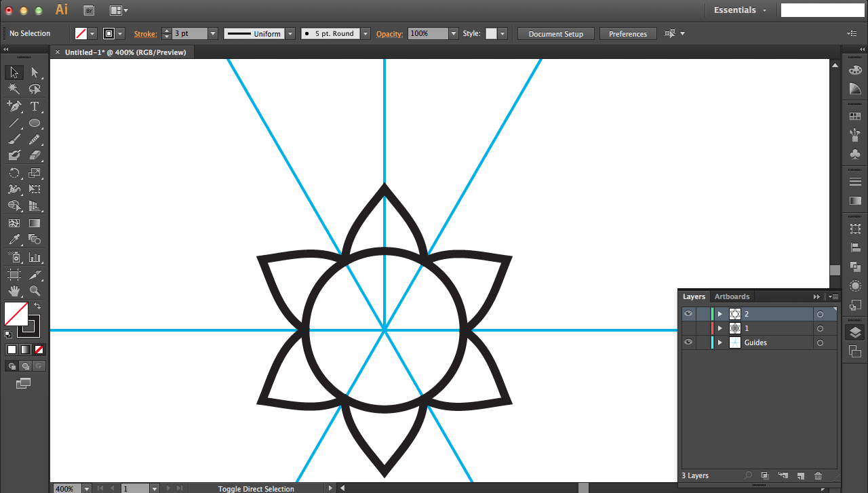Expand the Guides layer triangle
Screen dimensions: 868x493
click(720, 342)
